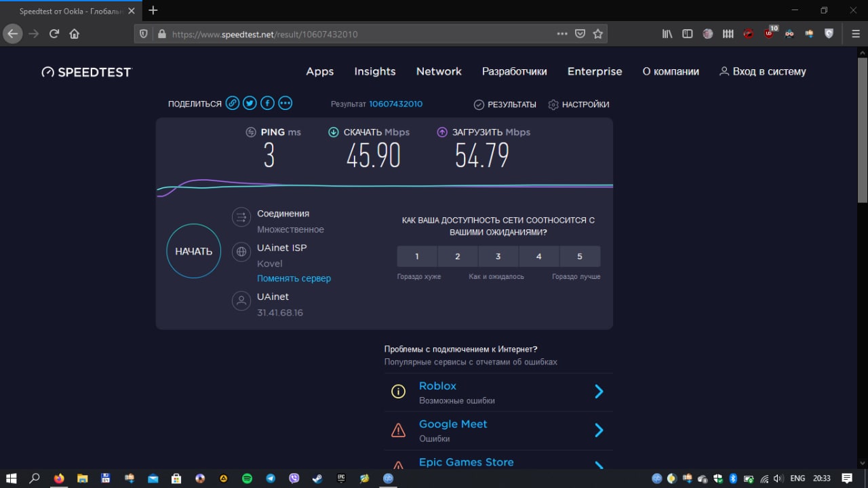The width and height of the screenshot is (868, 488).
Task: Select the Speedtest от Ookla browser tab
Action: point(71,11)
